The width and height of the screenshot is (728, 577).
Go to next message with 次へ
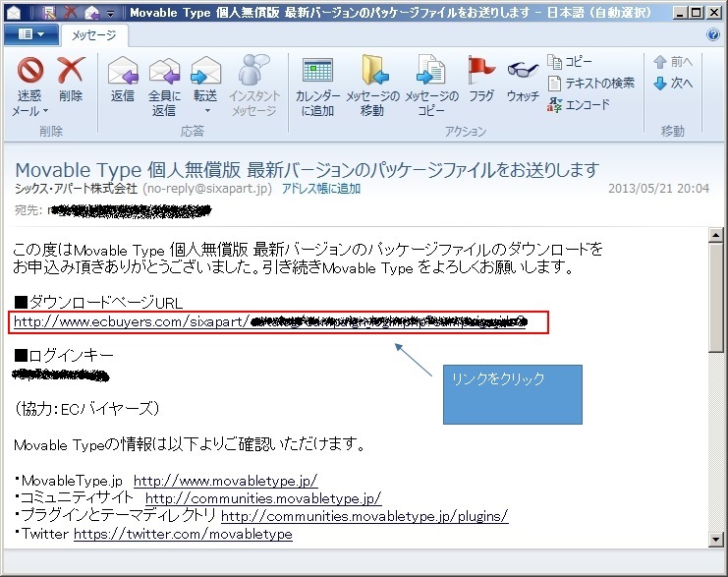(x=673, y=84)
